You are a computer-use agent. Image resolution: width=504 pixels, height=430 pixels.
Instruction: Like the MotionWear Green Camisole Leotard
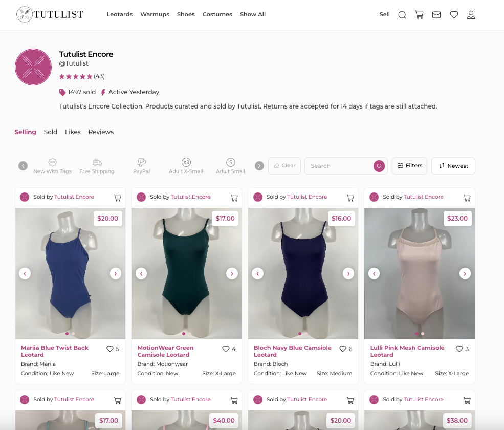pos(226,349)
